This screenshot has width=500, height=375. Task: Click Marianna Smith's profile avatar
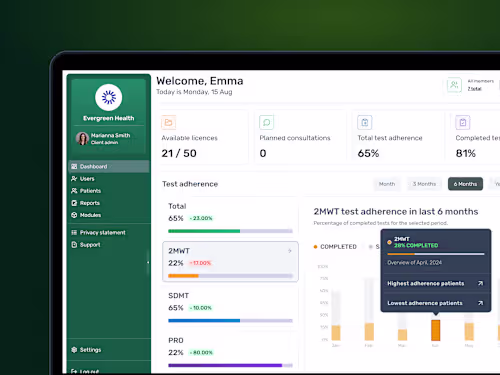click(82, 138)
